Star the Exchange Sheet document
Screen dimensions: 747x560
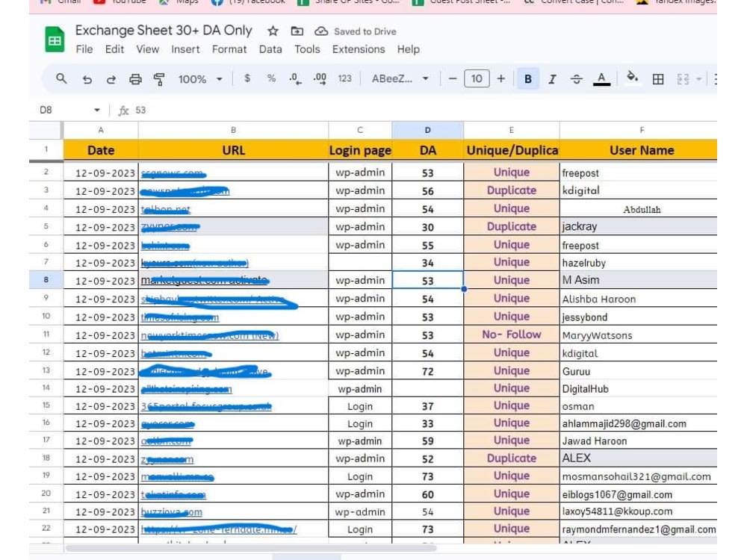point(273,31)
